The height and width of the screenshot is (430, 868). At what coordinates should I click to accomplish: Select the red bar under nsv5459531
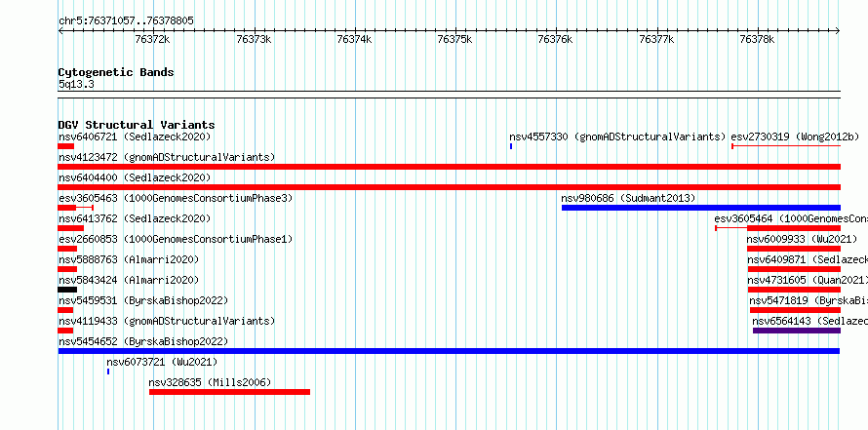coord(65,310)
